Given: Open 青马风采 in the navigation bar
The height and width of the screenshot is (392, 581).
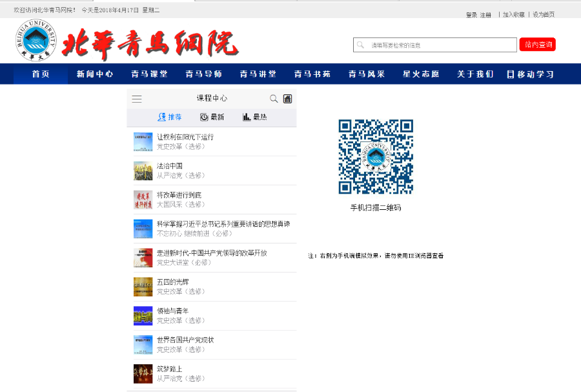Looking at the screenshot, I should tap(367, 74).
